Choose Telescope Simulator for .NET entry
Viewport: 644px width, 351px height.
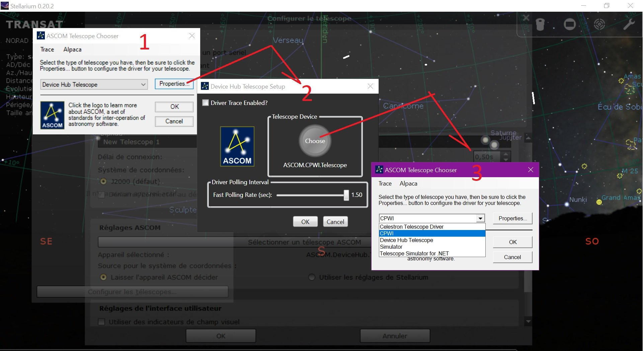click(x=432, y=253)
